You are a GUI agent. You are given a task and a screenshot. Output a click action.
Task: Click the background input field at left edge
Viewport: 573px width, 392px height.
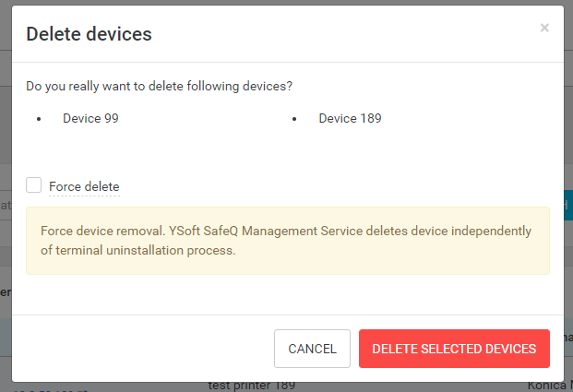pos(5,204)
